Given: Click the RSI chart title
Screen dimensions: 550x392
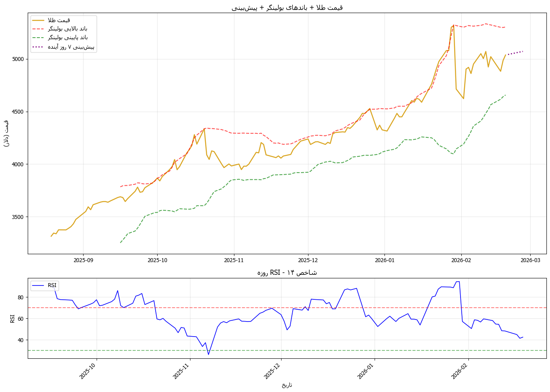Looking at the screenshot, I should (287, 272).
